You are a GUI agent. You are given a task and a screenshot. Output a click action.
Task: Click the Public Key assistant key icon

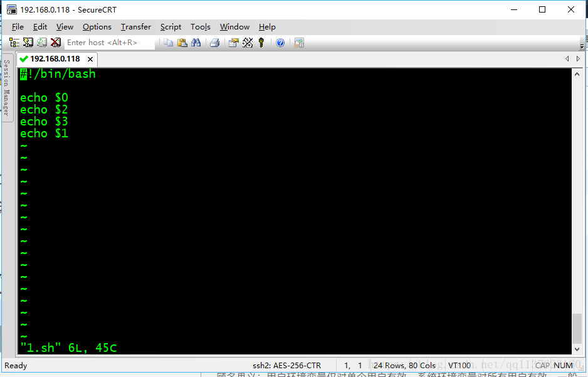[261, 43]
